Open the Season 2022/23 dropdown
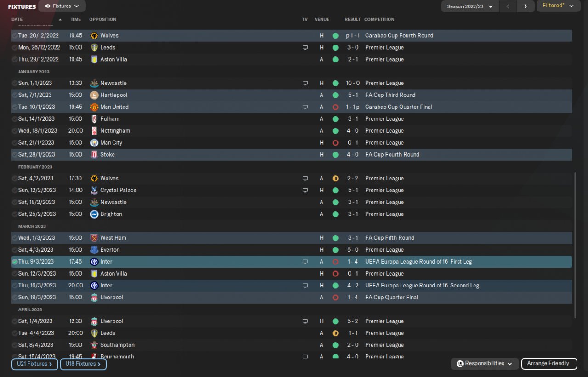This screenshot has width=588, height=377. pyautogui.click(x=470, y=6)
